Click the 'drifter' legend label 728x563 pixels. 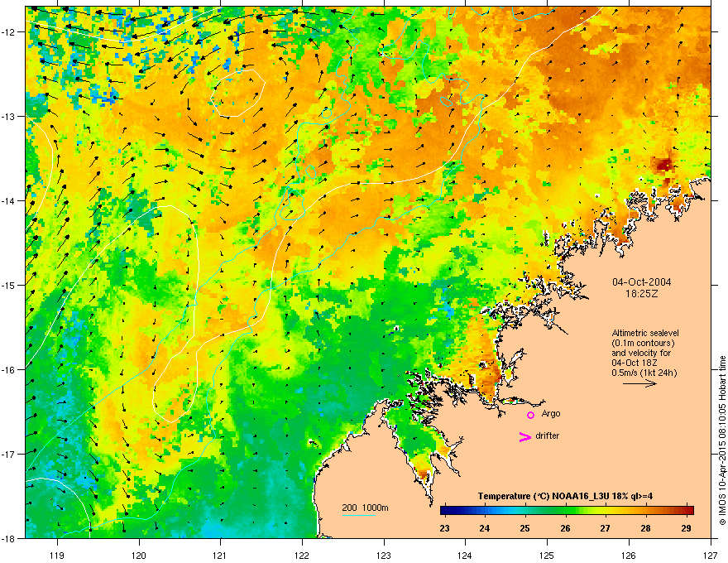tap(547, 435)
